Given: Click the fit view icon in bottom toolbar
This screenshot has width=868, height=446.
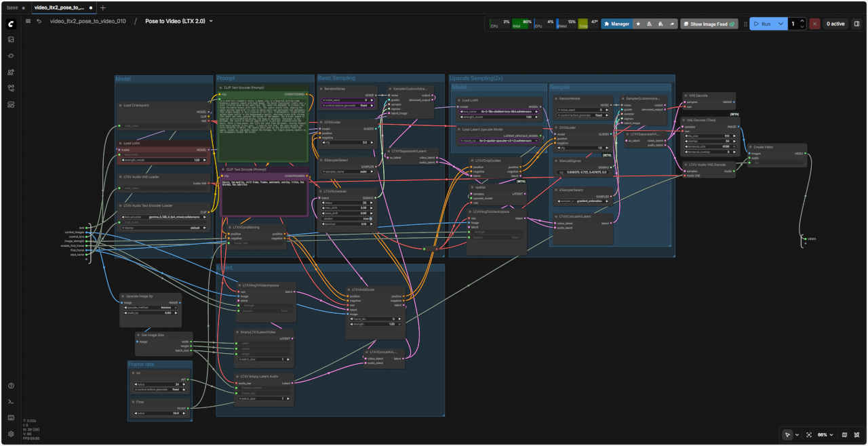Looking at the screenshot, I should coord(808,434).
